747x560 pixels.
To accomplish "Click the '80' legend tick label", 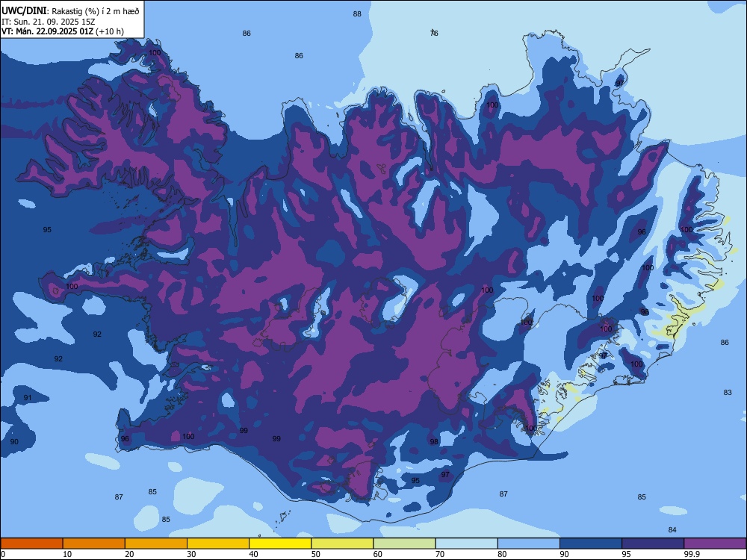I will click(502, 554).
